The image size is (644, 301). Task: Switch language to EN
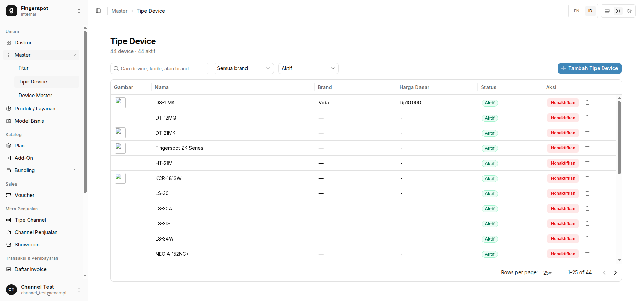[577, 11]
